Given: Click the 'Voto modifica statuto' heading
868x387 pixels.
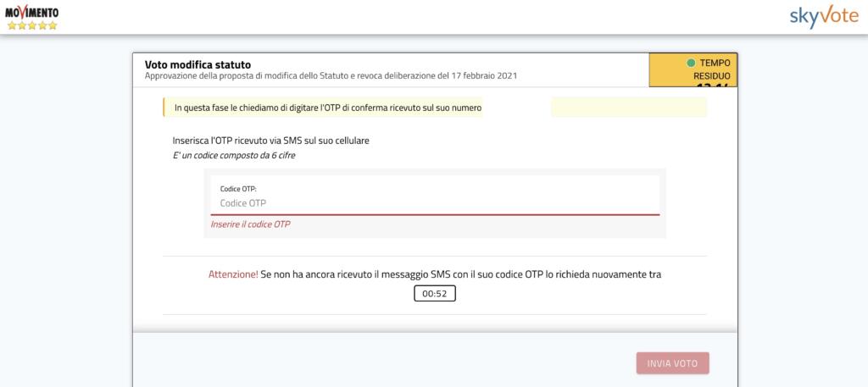Looking at the screenshot, I should pyautogui.click(x=198, y=64).
